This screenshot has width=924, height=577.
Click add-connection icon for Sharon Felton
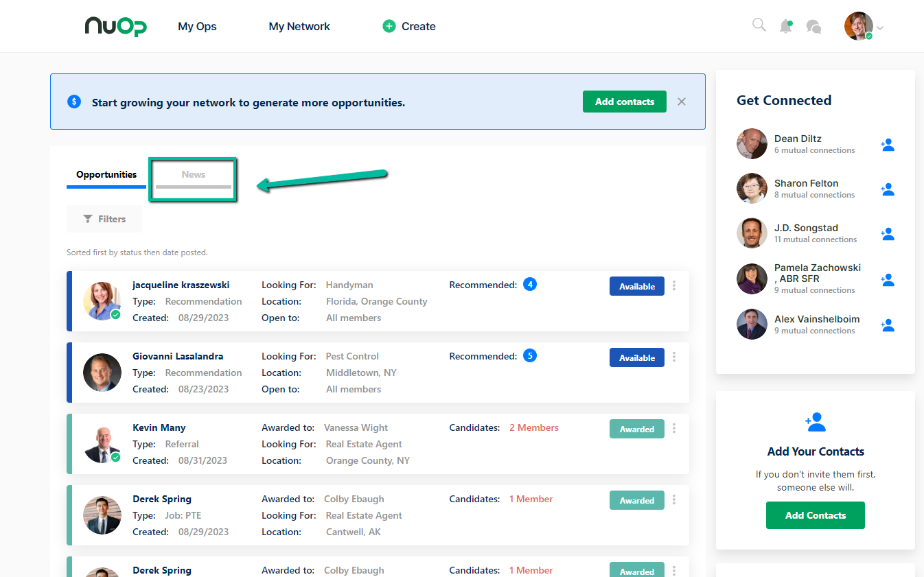pyautogui.click(x=888, y=189)
